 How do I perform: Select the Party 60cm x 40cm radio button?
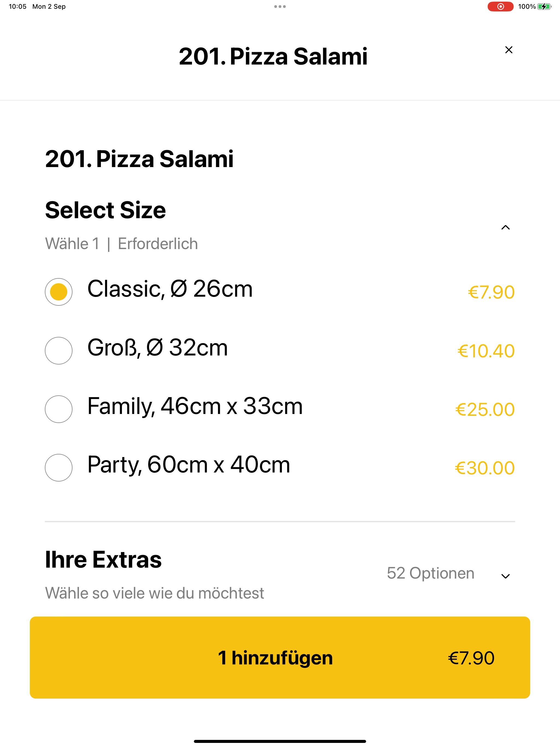click(59, 468)
